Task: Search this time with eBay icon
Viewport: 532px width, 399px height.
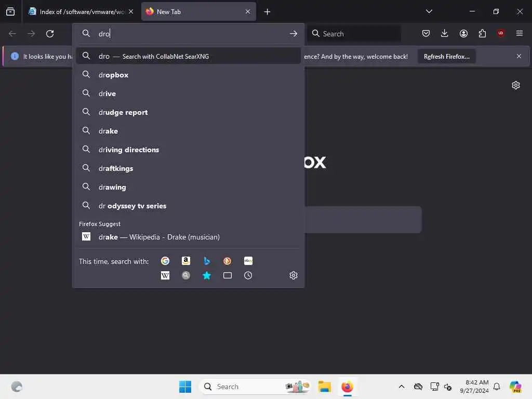Action: point(248,261)
